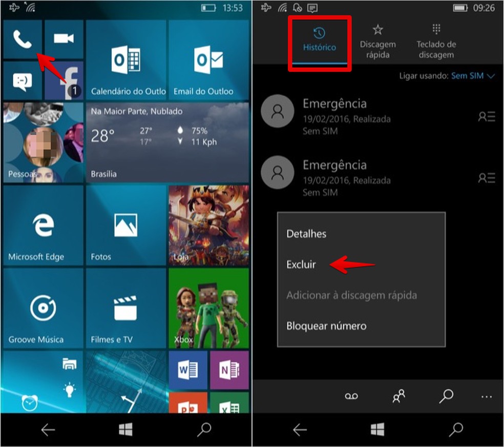Open the Groove Música tile

(43, 308)
